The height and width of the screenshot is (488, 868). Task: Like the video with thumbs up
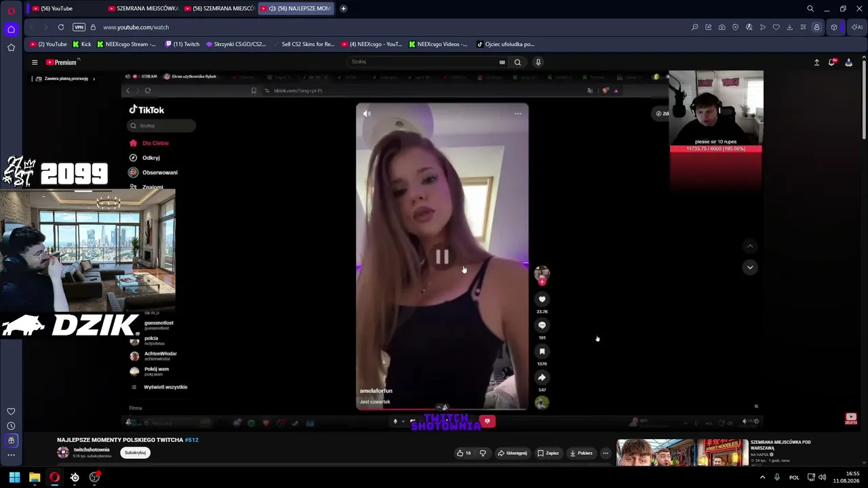coord(464,453)
